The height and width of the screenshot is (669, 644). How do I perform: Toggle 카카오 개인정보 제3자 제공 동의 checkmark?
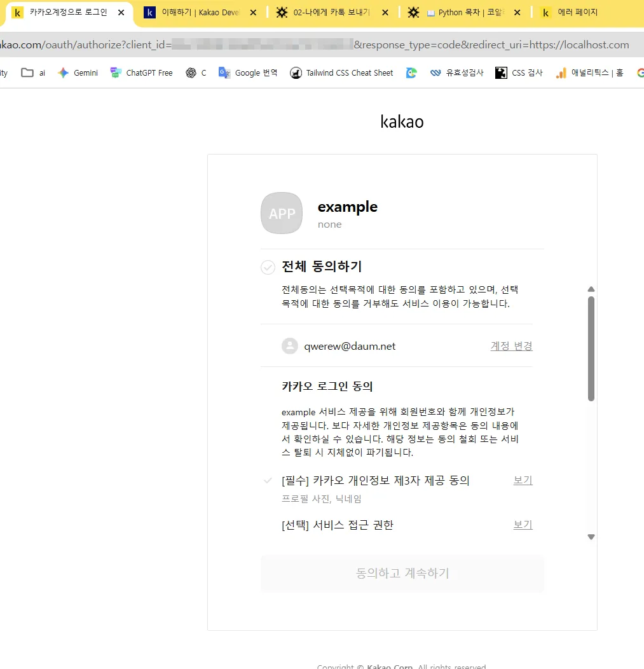(268, 481)
